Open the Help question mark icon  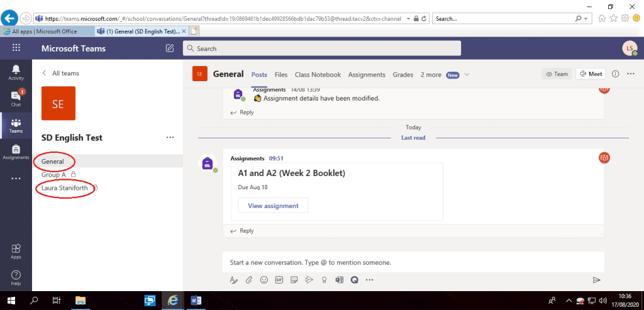(16, 277)
